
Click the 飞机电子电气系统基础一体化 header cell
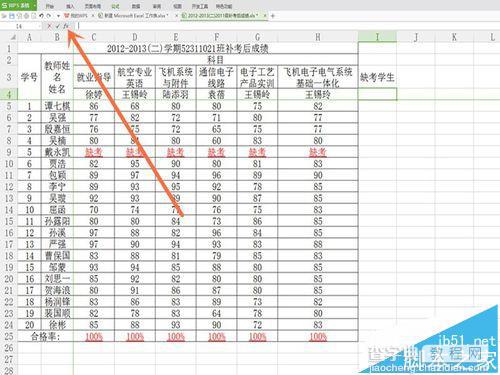tap(318, 77)
